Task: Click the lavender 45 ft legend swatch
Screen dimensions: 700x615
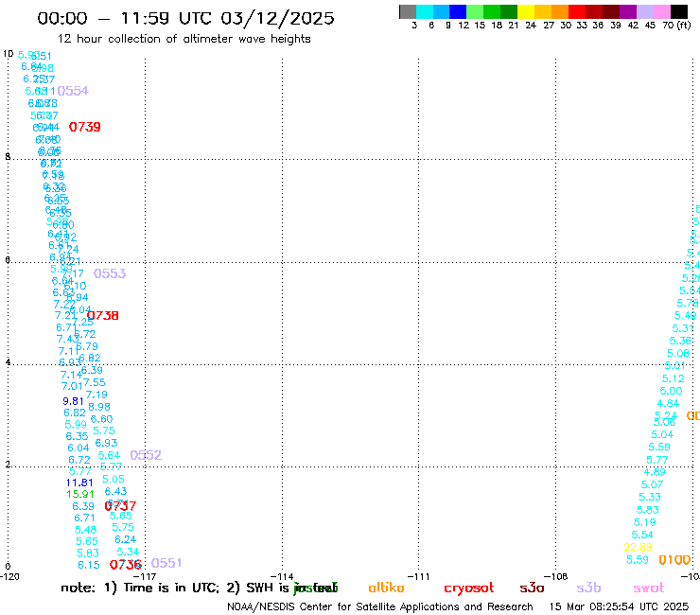Action: [644, 11]
